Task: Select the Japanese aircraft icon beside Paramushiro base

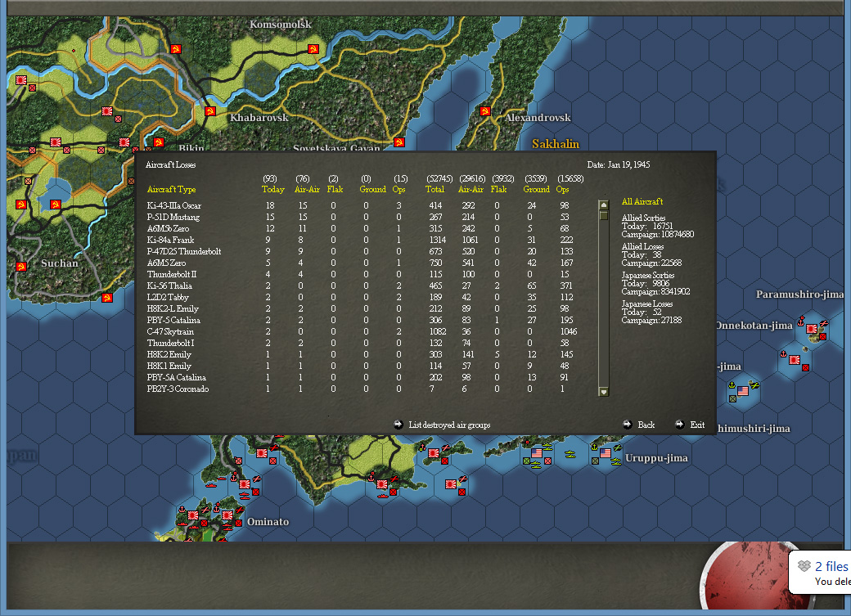Action: click(823, 323)
